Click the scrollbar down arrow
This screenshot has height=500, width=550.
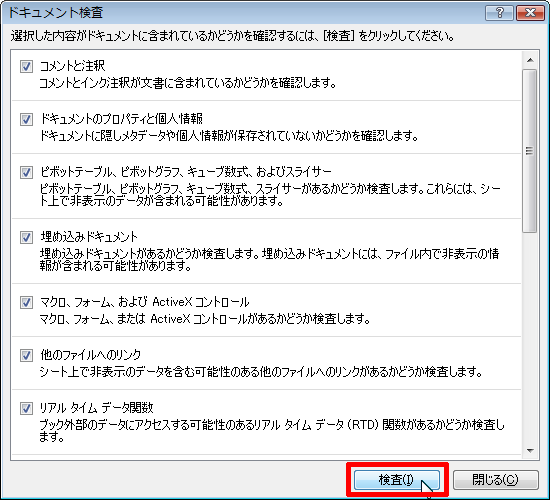(530, 451)
